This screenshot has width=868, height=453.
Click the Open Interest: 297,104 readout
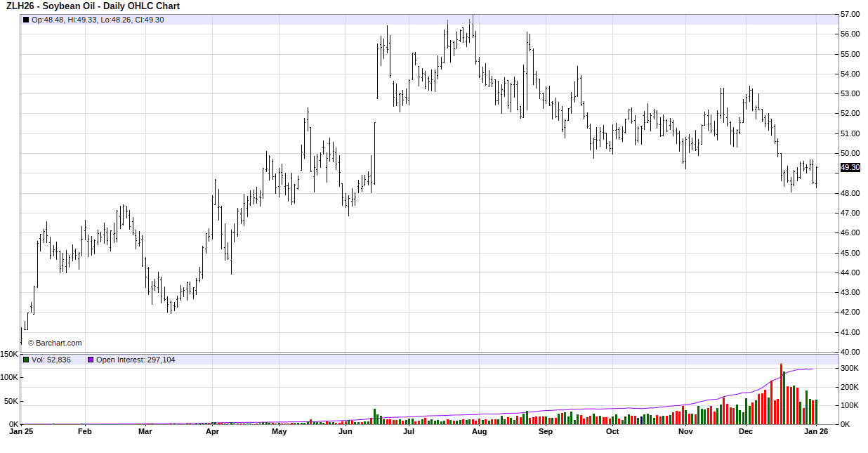[x=136, y=360]
